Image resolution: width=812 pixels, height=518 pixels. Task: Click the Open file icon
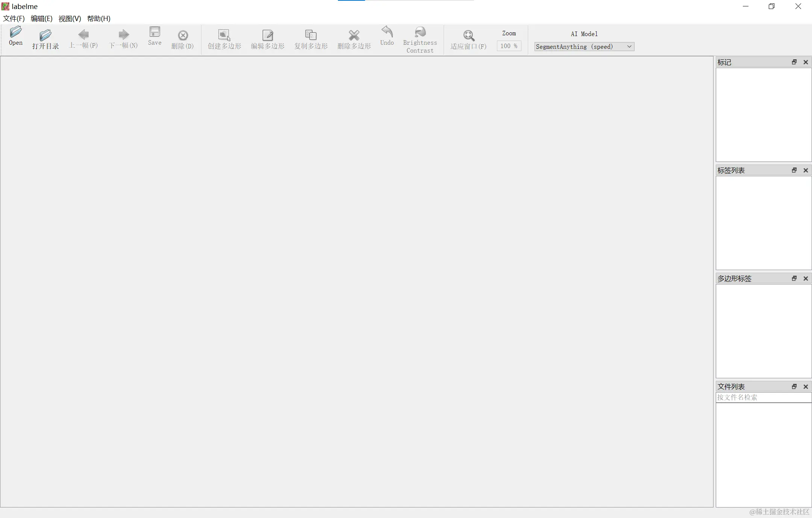click(x=16, y=32)
